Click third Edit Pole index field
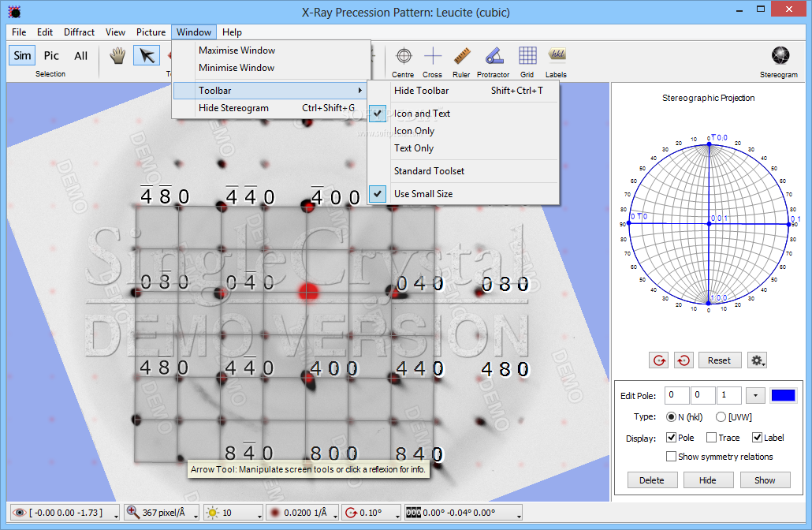The width and height of the screenshot is (812, 530). tap(729, 395)
